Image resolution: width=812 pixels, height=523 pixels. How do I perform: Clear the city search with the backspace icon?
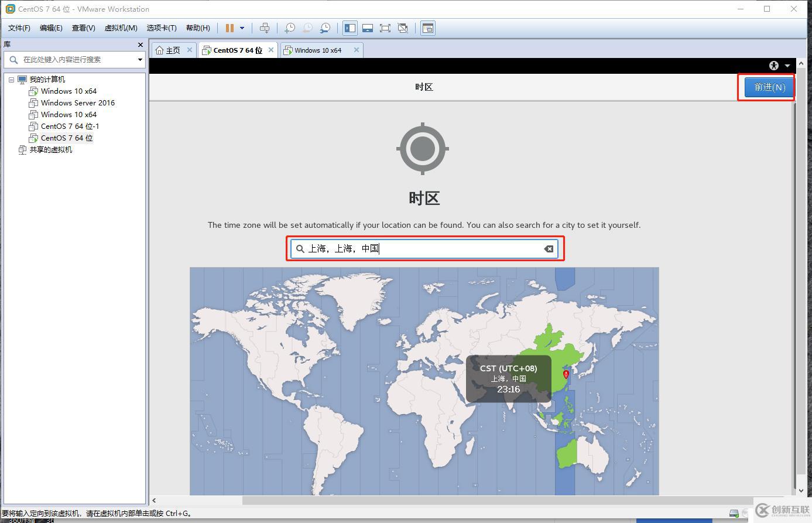tap(549, 249)
